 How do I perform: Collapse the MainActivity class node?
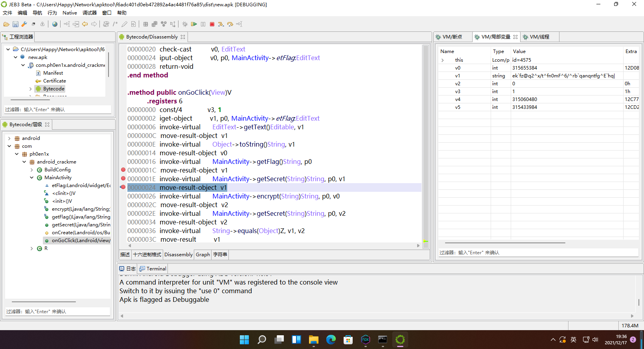click(x=31, y=178)
